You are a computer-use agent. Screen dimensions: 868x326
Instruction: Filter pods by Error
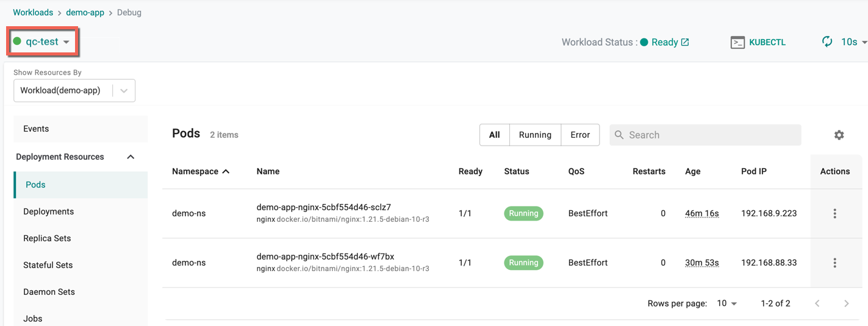click(x=580, y=135)
